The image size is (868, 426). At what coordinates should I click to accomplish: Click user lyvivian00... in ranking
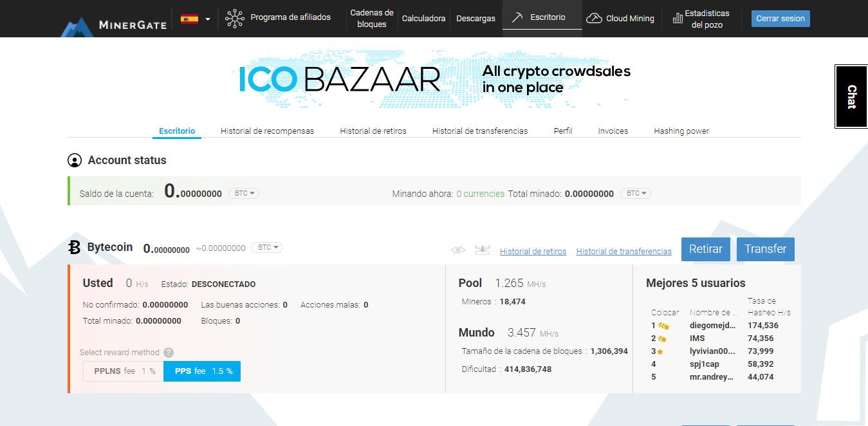pyautogui.click(x=712, y=351)
